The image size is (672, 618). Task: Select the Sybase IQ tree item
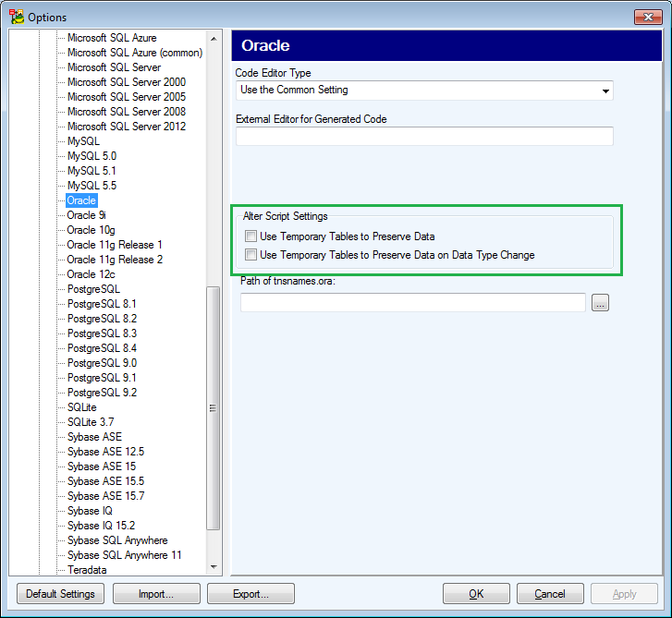pos(90,511)
